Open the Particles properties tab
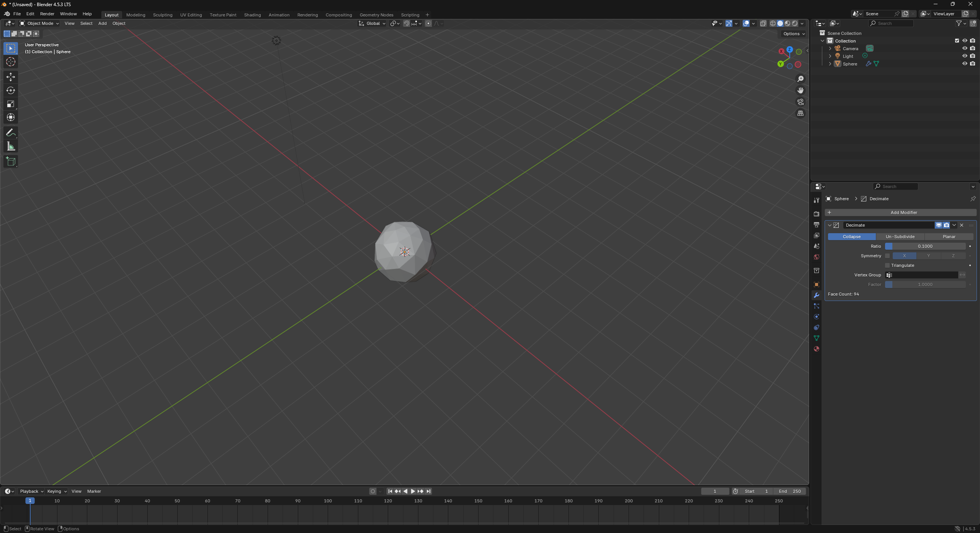 (x=817, y=306)
